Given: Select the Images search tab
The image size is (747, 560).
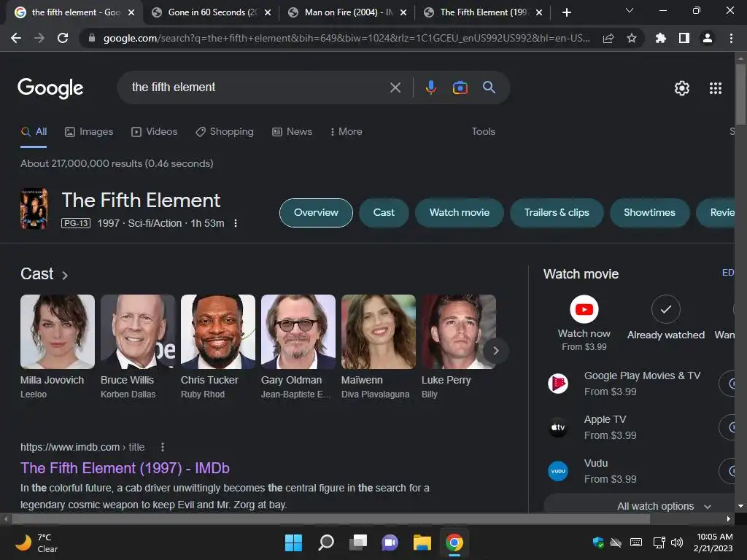Looking at the screenshot, I should (89, 132).
